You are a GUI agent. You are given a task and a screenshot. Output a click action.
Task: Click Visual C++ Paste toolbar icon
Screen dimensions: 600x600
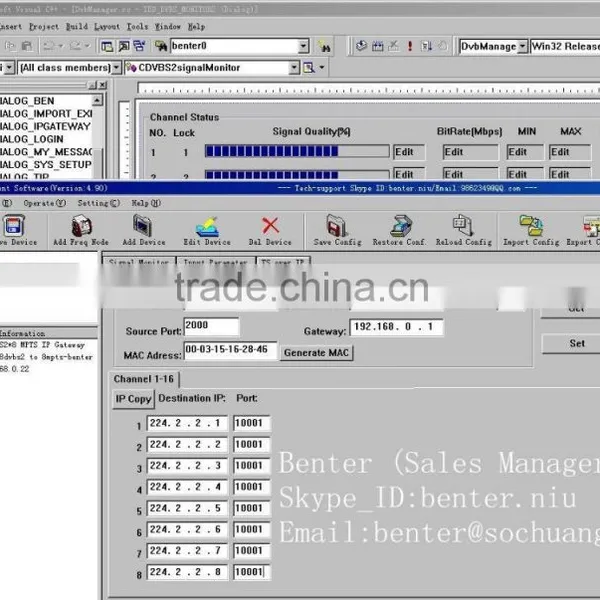[x=27, y=46]
